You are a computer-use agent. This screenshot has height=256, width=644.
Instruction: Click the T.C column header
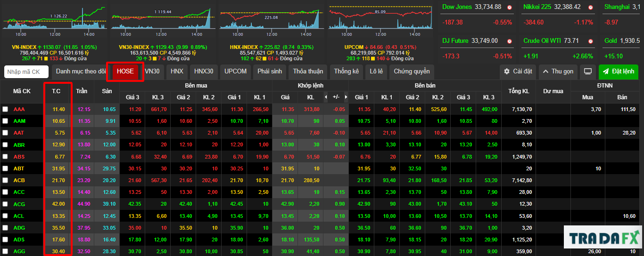coord(57,91)
